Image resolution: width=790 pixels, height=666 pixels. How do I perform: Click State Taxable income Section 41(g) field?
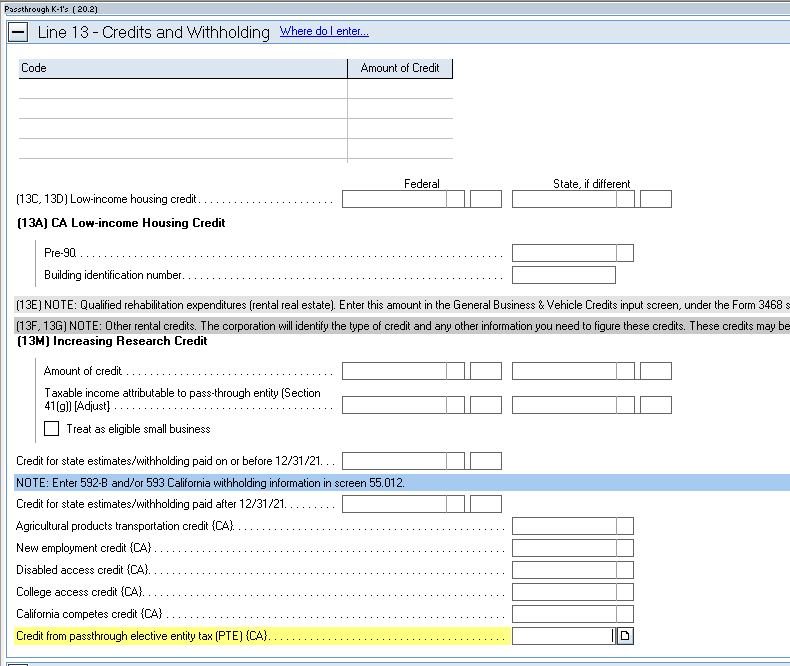click(564, 405)
